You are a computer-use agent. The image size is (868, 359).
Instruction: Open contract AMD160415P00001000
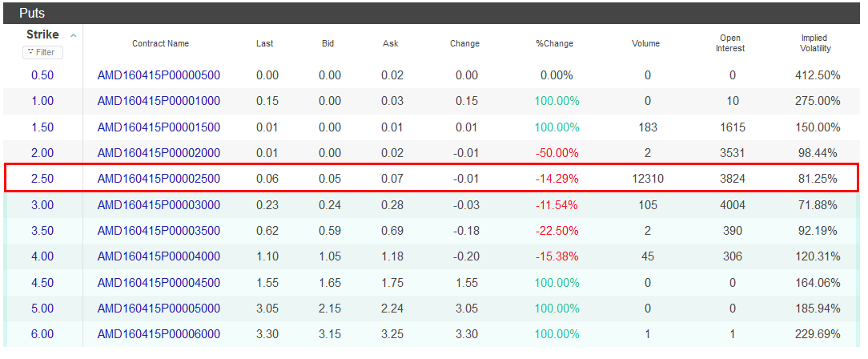(x=159, y=102)
